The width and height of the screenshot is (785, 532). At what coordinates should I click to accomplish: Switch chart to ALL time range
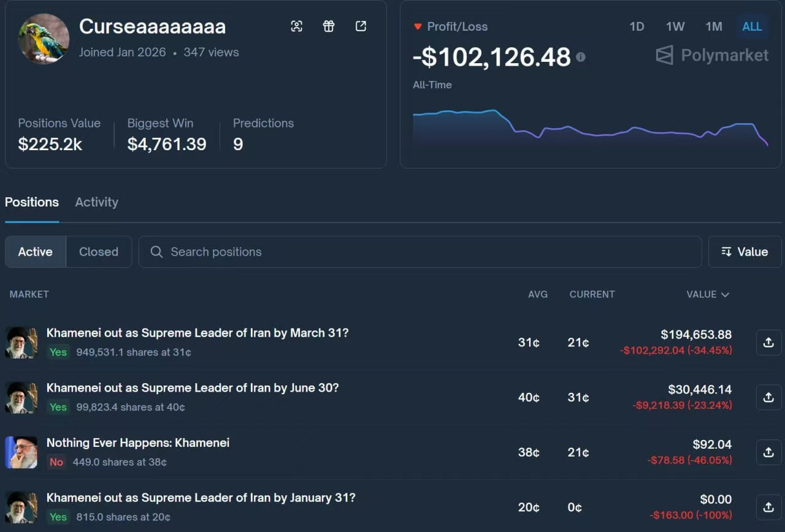coord(752,26)
